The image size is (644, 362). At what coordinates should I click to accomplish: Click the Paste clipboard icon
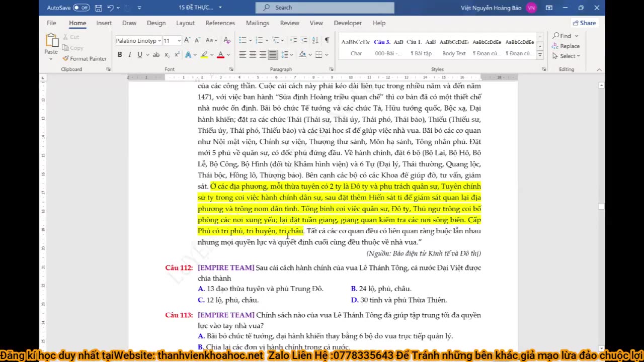(x=51, y=41)
